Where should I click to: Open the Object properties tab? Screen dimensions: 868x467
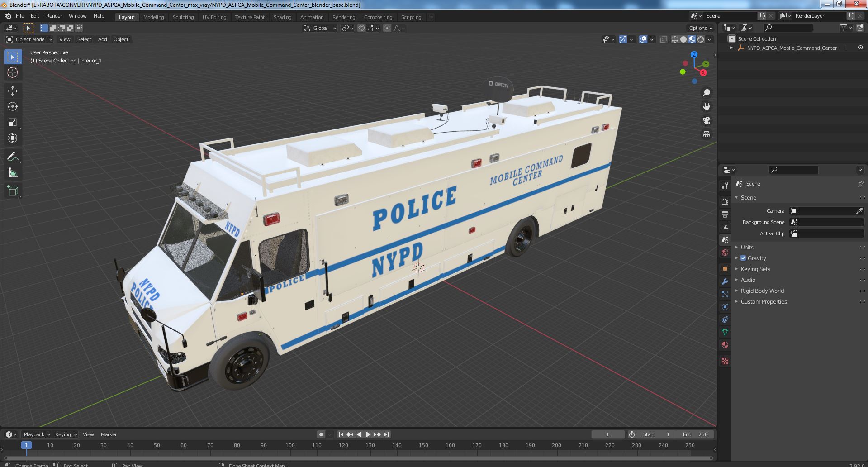(x=725, y=269)
